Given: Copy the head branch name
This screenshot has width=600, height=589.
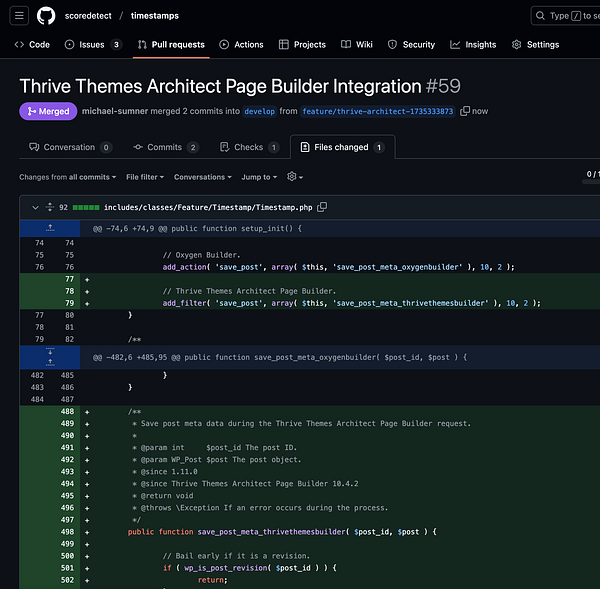Looking at the screenshot, I should pos(464,111).
